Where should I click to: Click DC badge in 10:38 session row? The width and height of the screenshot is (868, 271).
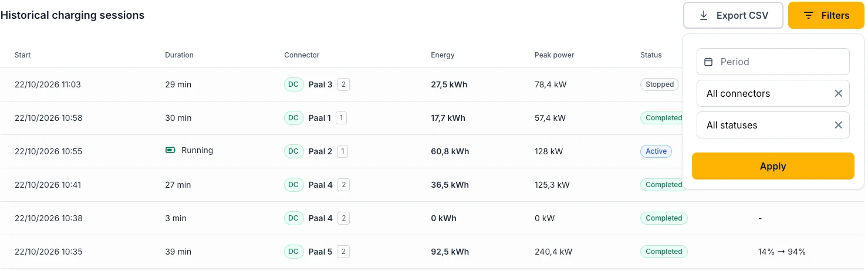coord(293,218)
